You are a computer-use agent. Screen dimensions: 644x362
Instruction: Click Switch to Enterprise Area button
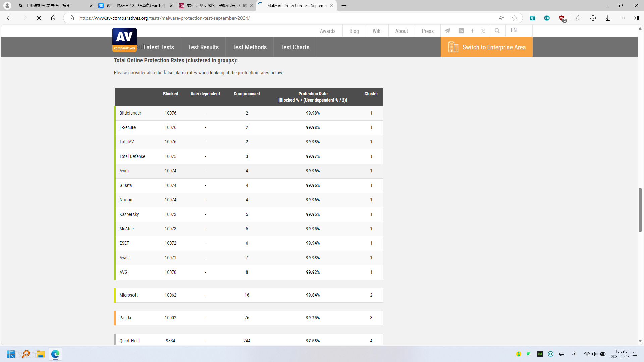(486, 47)
